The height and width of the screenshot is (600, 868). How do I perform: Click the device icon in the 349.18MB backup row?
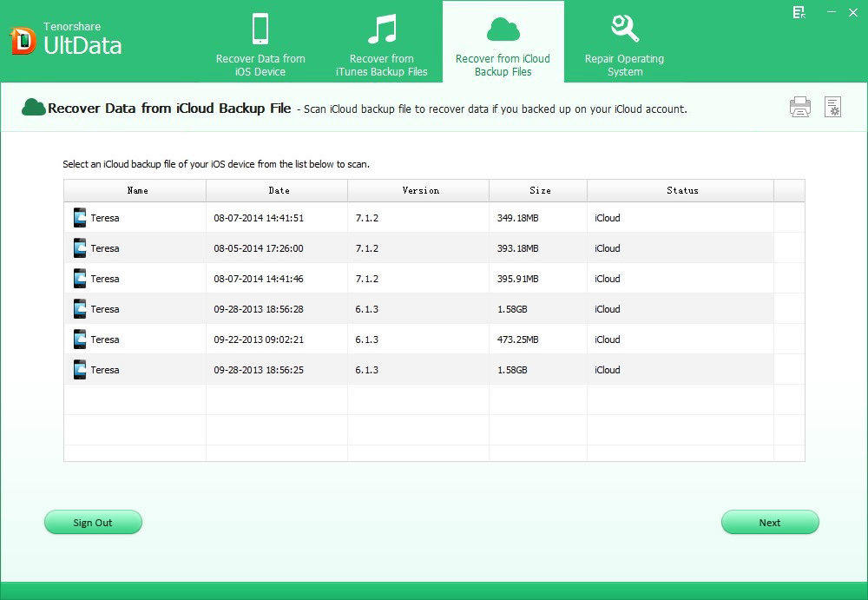point(80,218)
